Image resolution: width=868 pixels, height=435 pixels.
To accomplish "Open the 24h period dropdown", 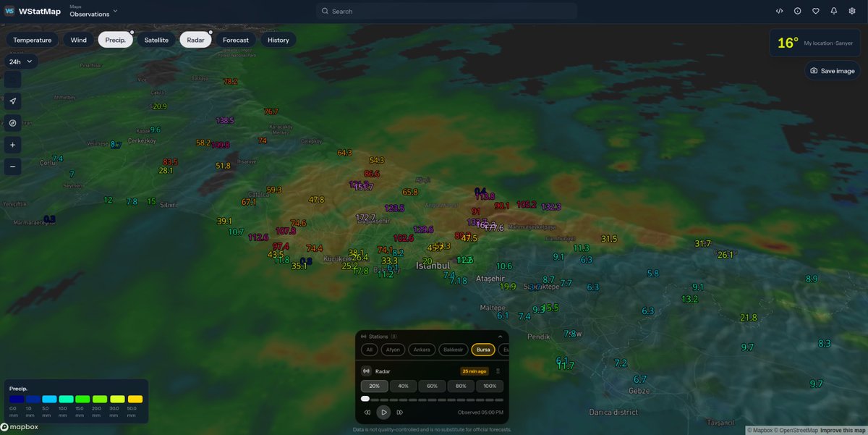I will point(20,62).
